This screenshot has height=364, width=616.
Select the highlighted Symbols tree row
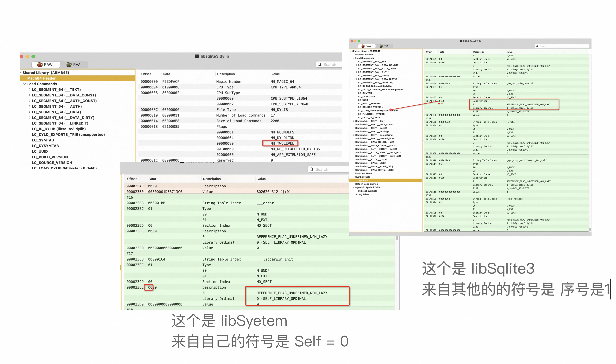coord(385,181)
